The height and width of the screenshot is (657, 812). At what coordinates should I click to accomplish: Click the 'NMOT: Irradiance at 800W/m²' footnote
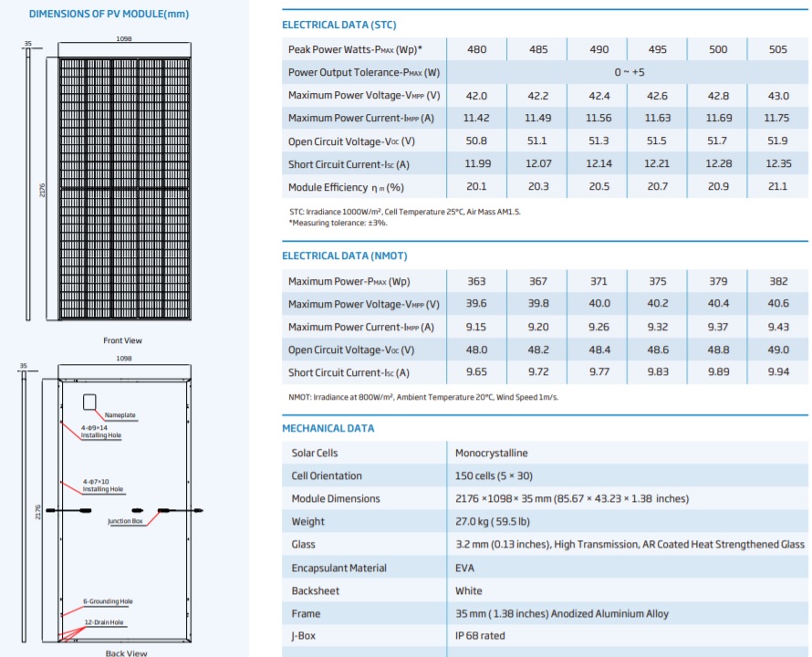[423, 398]
